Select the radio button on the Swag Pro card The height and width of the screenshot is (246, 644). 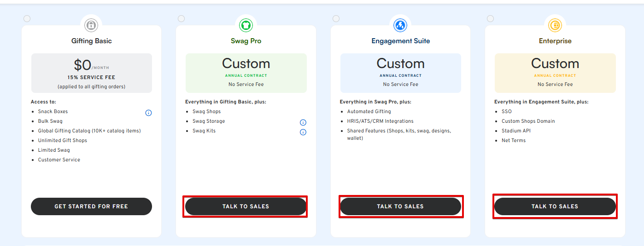click(181, 18)
